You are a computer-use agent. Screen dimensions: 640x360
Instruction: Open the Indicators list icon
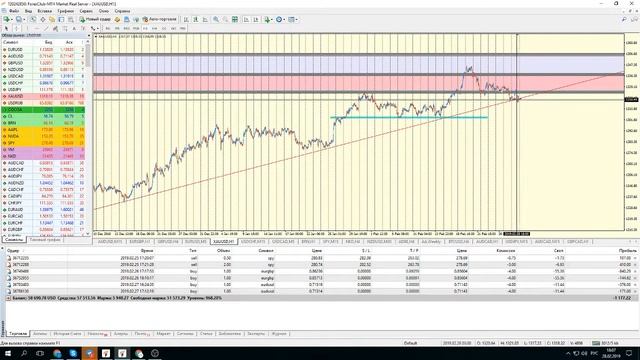[x=268, y=19]
